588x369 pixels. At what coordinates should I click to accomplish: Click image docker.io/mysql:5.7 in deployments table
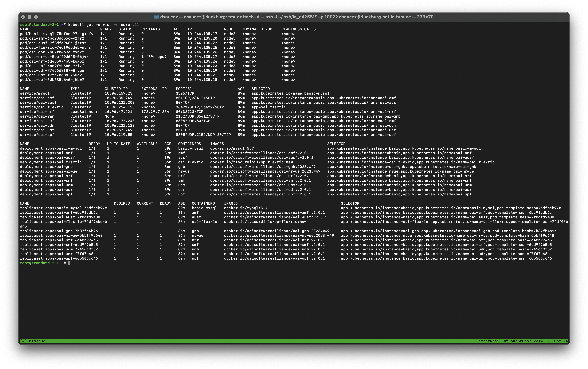click(232, 148)
